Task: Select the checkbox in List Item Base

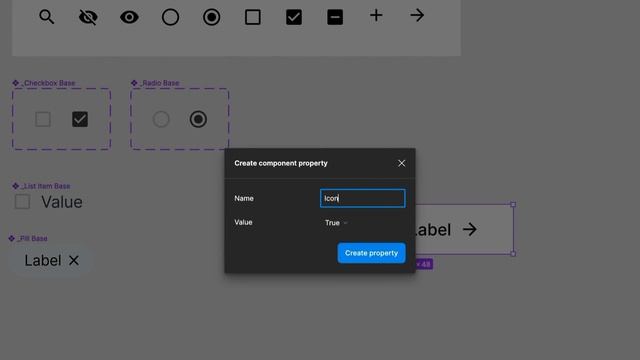Action: tap(22, 202)
